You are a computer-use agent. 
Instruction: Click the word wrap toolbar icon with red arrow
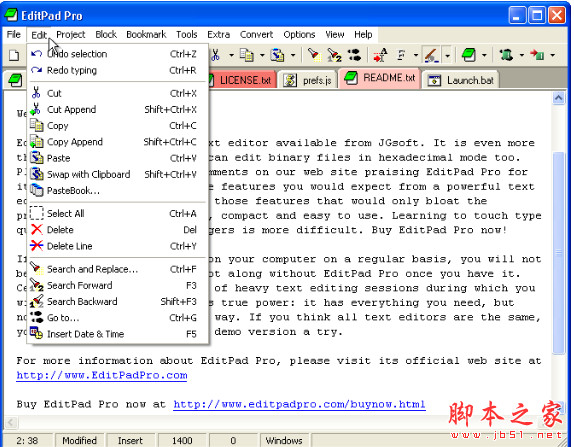tap(380, 55)
